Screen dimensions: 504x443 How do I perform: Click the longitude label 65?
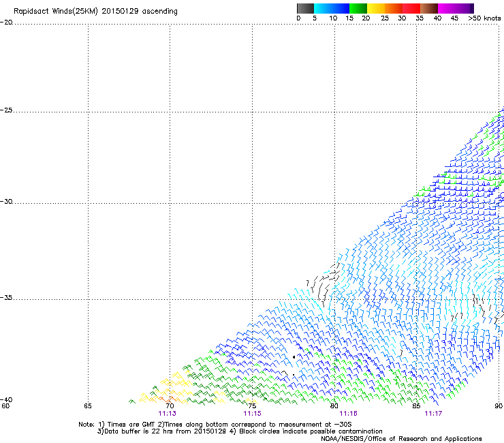pyautogui.click(x=88, y=406)
